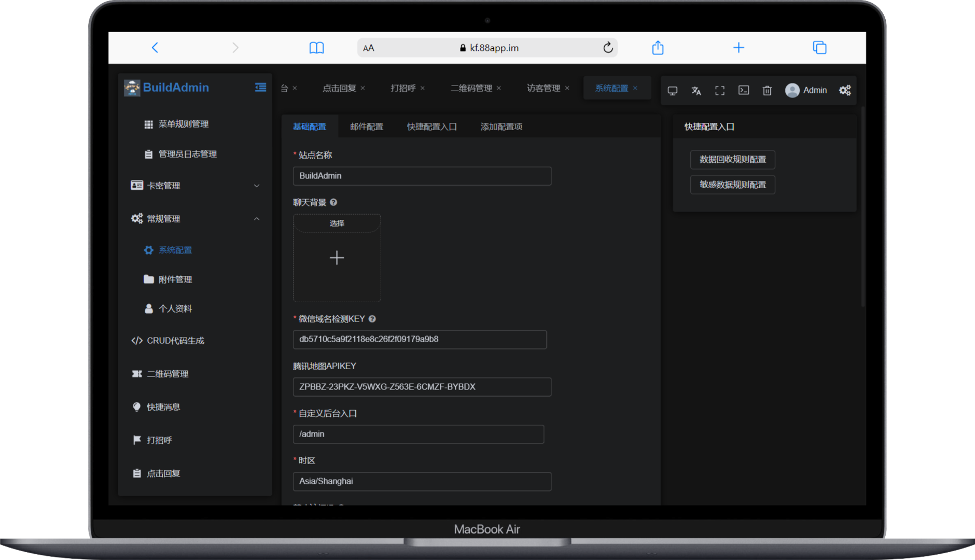
Task: Switch to the 邮件配置 tab
Action: [367, 126]
